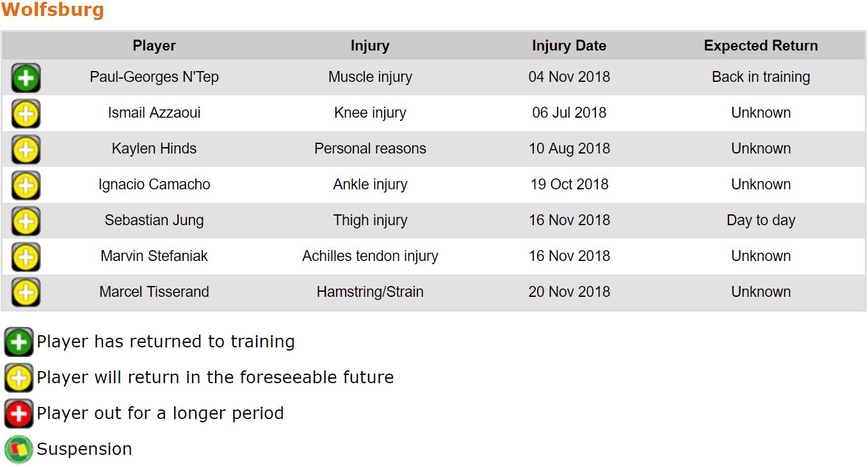
Task: Select player name Marcel Tisserand
Action: tap(154, 292)
